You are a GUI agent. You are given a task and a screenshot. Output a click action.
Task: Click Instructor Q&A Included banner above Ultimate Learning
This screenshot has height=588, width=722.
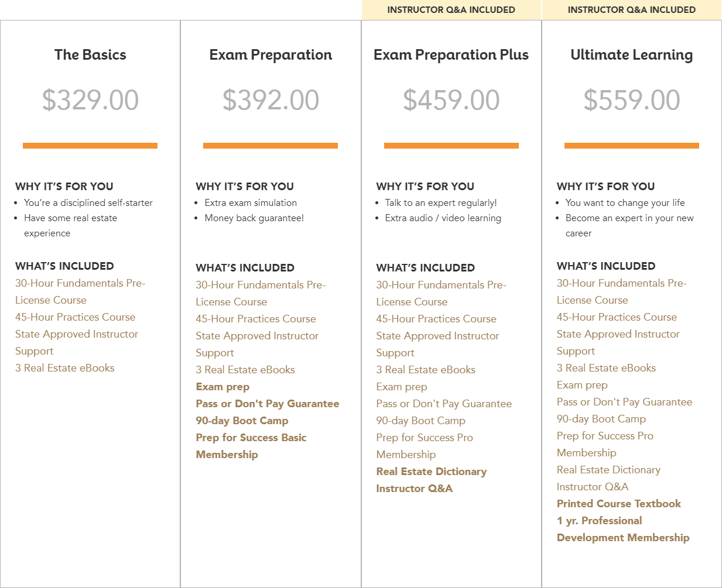point(631,10)
